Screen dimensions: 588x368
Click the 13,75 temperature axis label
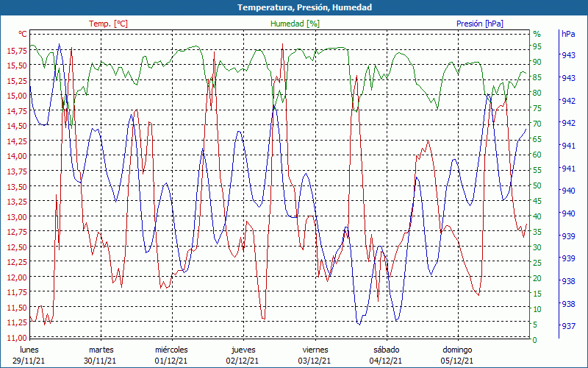(x=17, y=171)
